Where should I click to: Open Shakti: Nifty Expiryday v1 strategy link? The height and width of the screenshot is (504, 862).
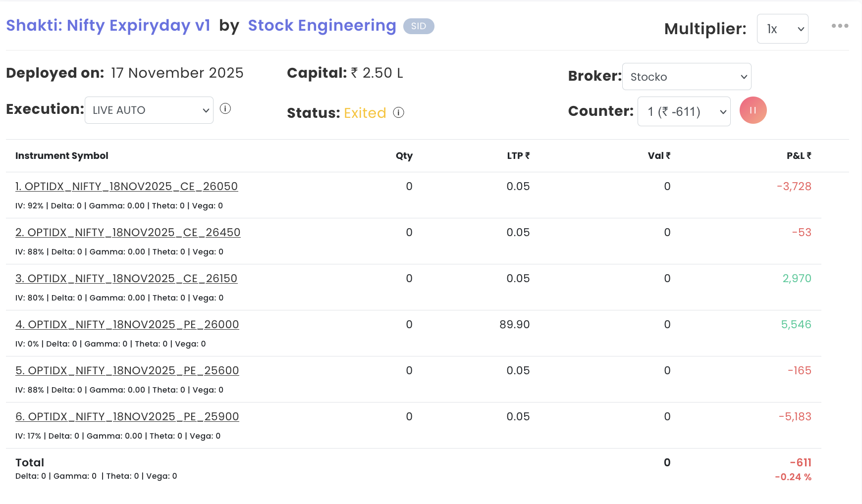[108, 26]
